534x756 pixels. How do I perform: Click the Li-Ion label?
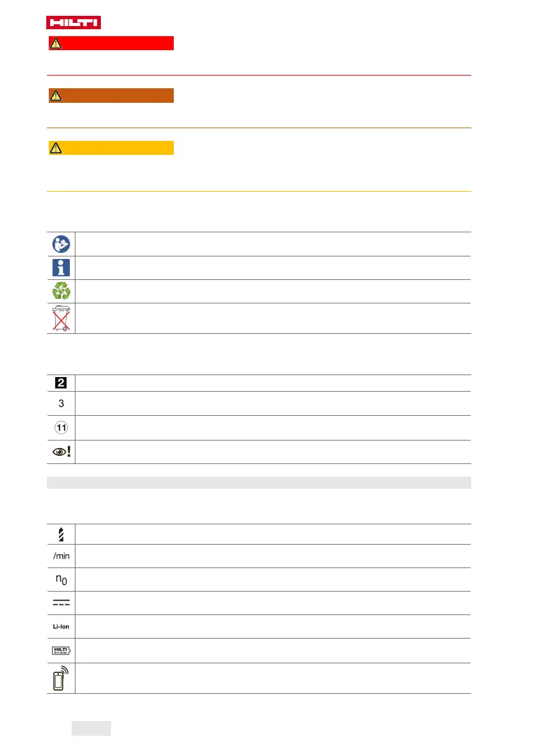coord(61,627)
